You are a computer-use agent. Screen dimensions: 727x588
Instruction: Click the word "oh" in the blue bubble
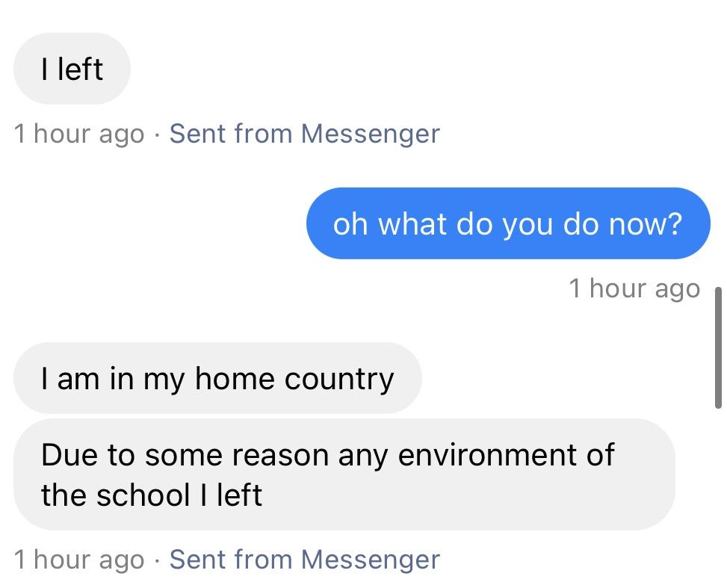click(350, 223)
